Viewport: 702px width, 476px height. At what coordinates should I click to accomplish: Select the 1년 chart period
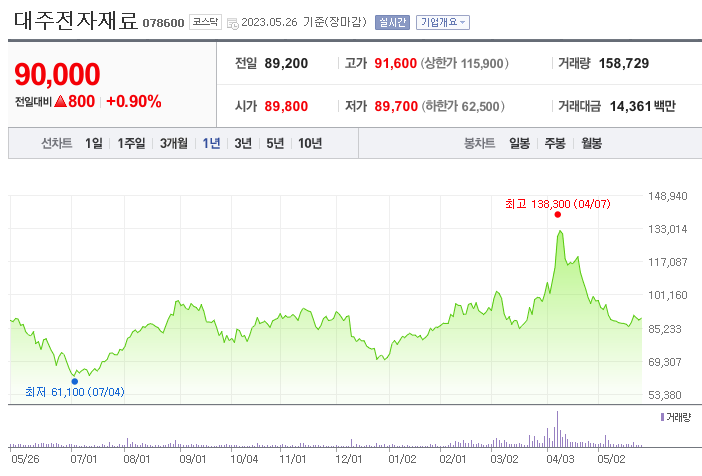pyautogui.click(x=211, y=143)
